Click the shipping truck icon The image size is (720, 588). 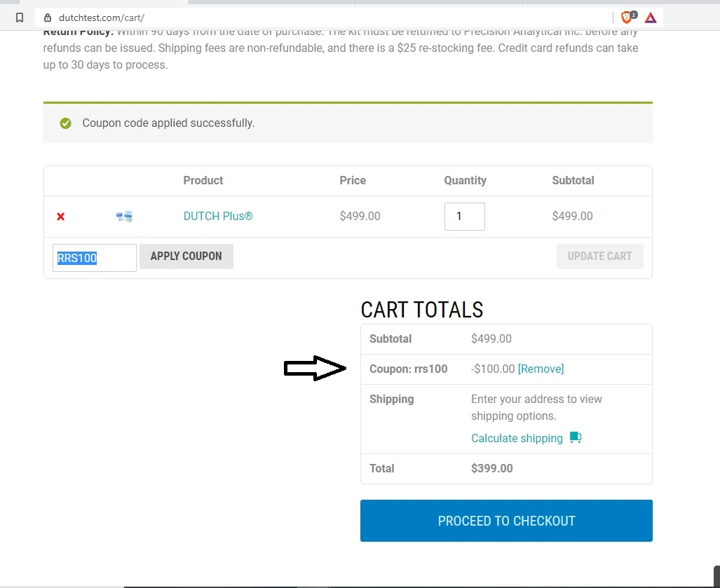point(576,437)
